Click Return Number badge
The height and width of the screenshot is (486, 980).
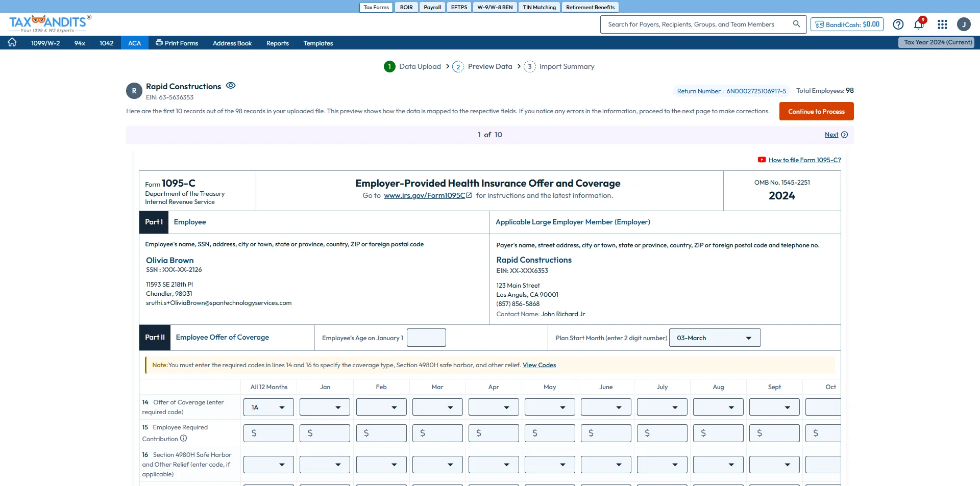(731, 91)
